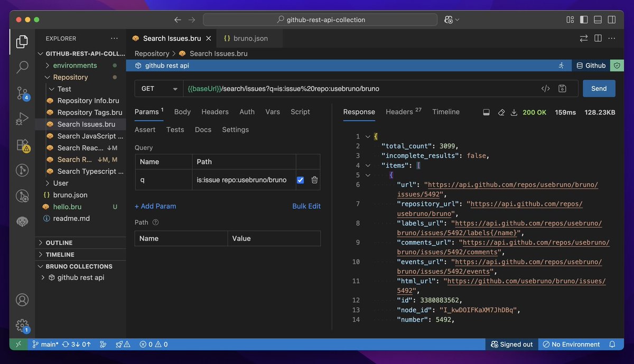Viewport: 634px width, 364px height.
Task: Send the request
Action: point(599,88)
